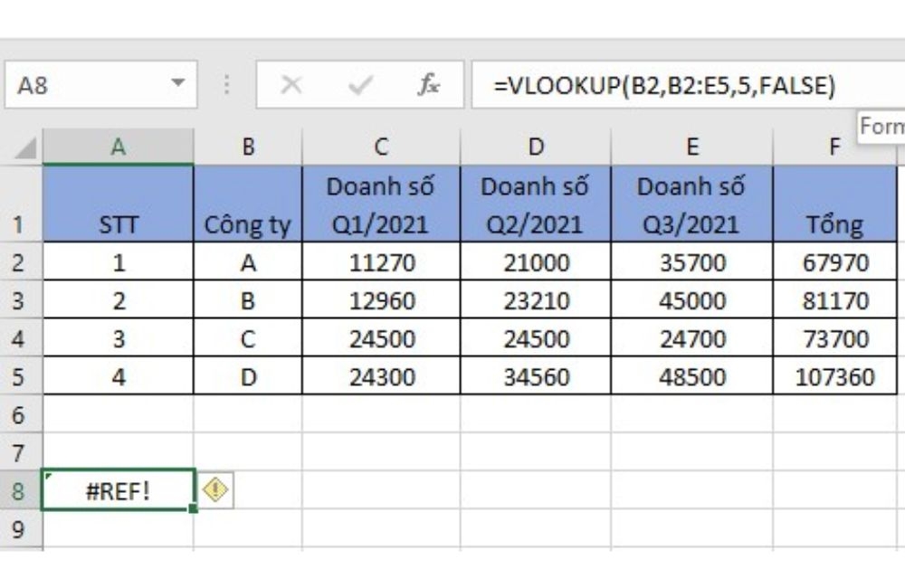
Task: Select row 4 header
Action: click(21, 338)
